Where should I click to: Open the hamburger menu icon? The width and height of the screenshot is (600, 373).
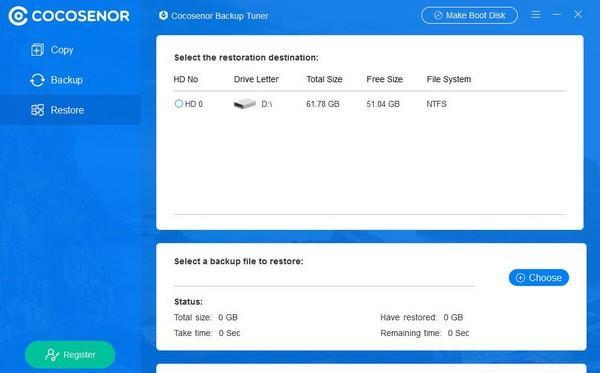pos(536,15)
